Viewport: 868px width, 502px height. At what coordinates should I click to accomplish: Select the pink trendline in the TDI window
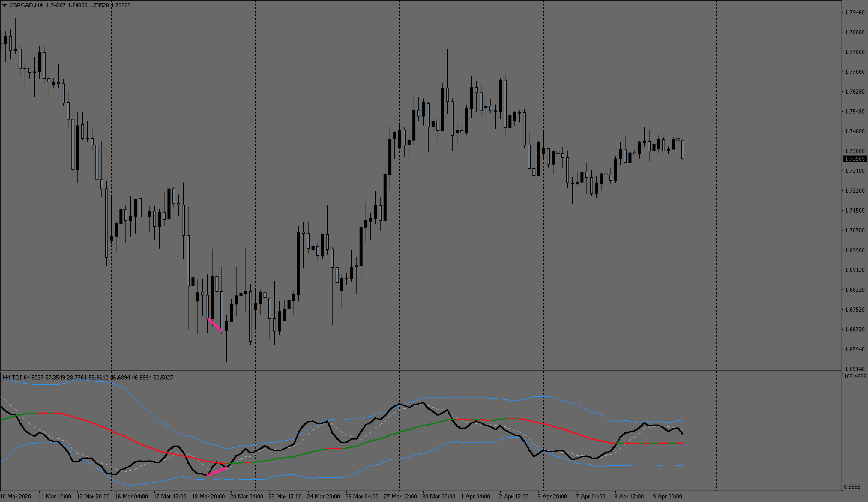217,472
